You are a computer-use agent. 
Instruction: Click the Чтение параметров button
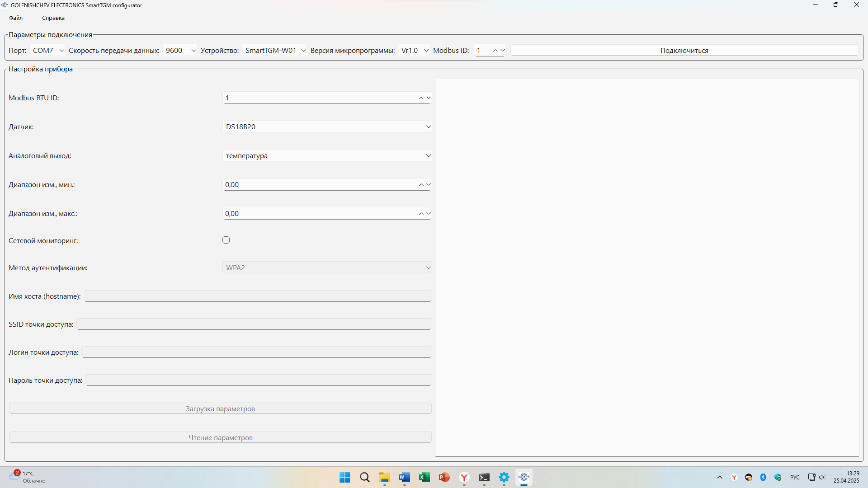tap(221, 437)
